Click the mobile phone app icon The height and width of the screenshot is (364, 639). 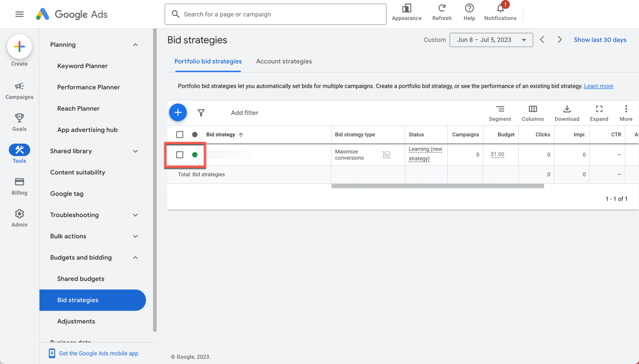click(x=52, y=353)
